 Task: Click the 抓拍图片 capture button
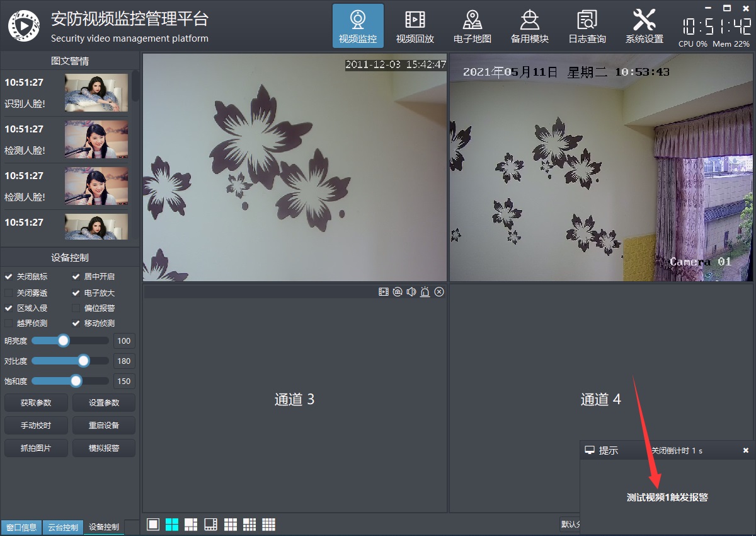point(36,448)
